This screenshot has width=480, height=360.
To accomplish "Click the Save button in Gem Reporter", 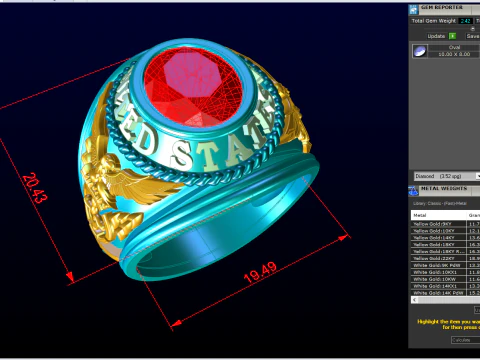I will [x=473, y=36].
